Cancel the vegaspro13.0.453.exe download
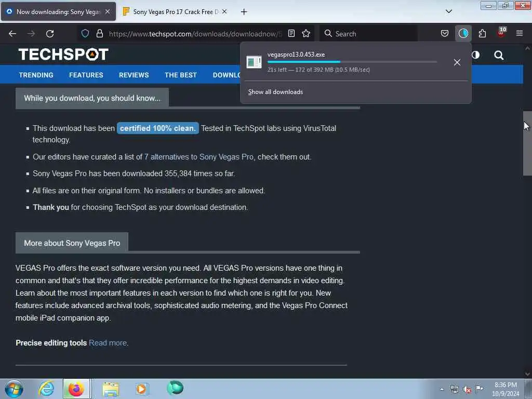Image resolution: width=532 pixels, height=399 pixels. coord(457,62)
